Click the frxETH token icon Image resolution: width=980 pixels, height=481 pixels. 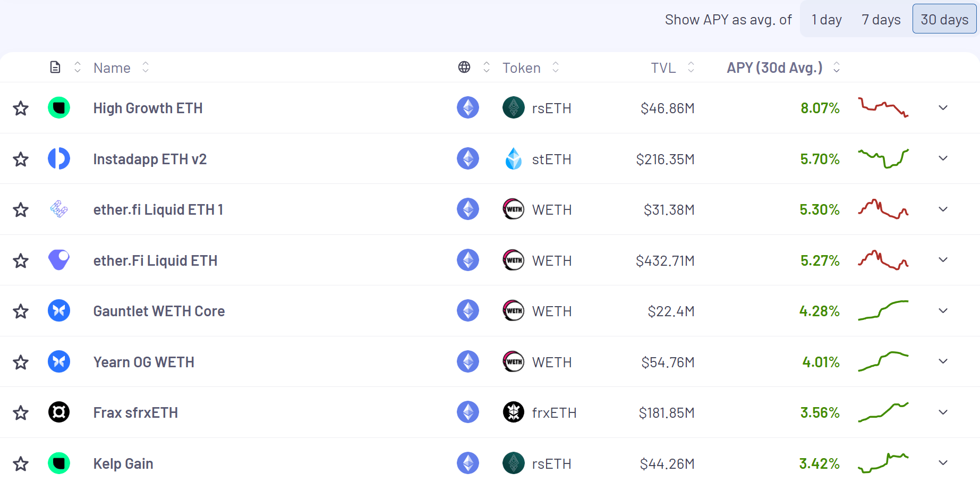(x=514, y=412)
